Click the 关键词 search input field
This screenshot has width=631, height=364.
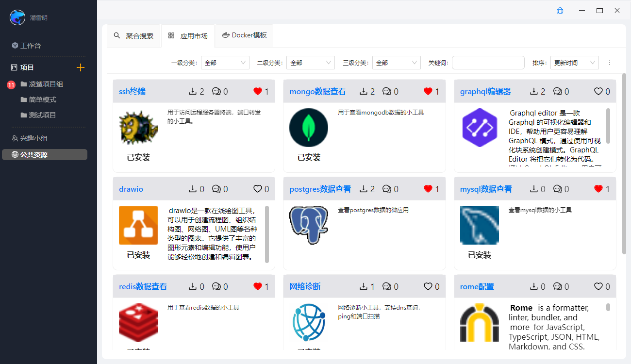[x=488, y=63]
